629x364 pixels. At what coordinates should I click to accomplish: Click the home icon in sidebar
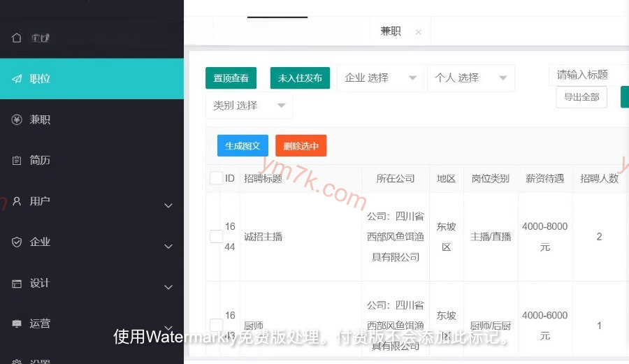click(x=17, y=38)
